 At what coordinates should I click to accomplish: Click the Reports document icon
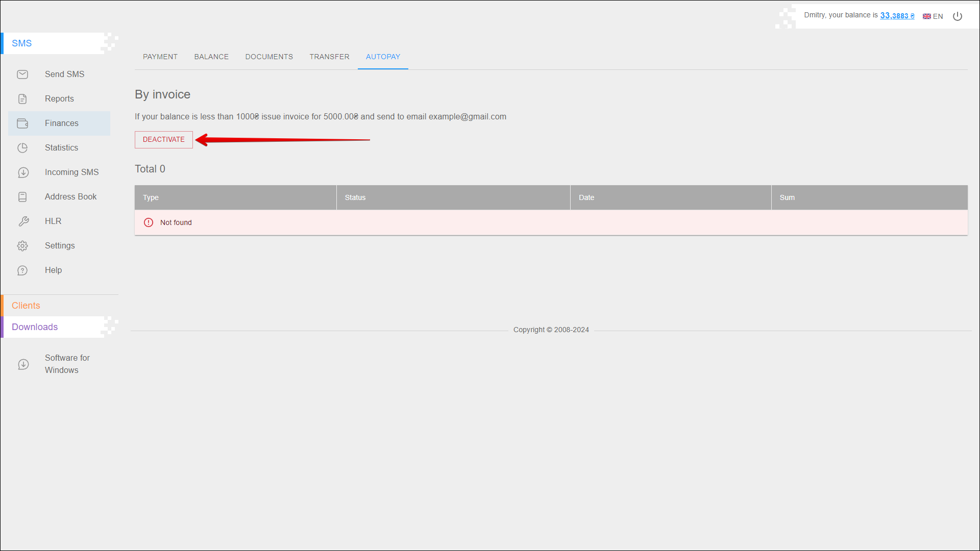pos(22,99)
